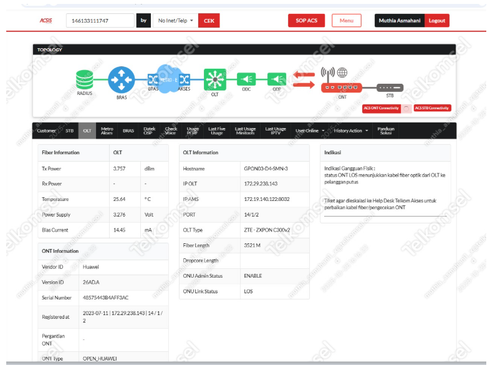Click OLT Type value ZTE - ZXPON C300v2
500x367 pixels.
(267, 230)
